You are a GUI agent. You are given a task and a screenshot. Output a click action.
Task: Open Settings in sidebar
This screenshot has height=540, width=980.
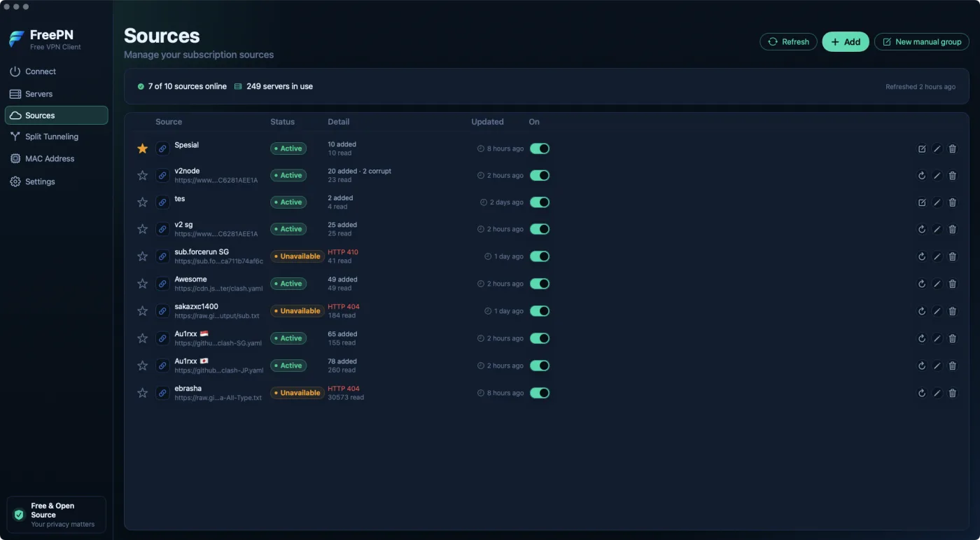56,181
